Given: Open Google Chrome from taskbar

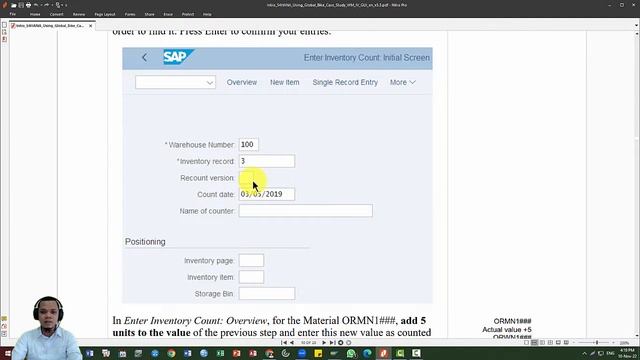Looking at the screenshot, I should coord(171,353).
